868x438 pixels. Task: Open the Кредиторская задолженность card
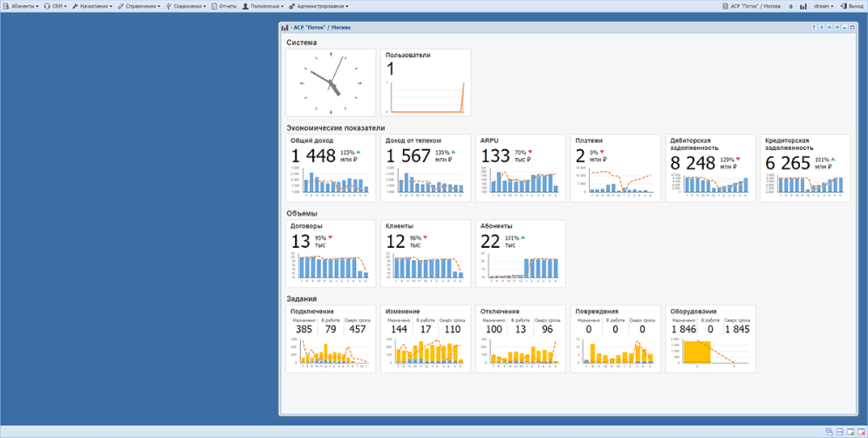pyautogui.click(x=805, y=168)
